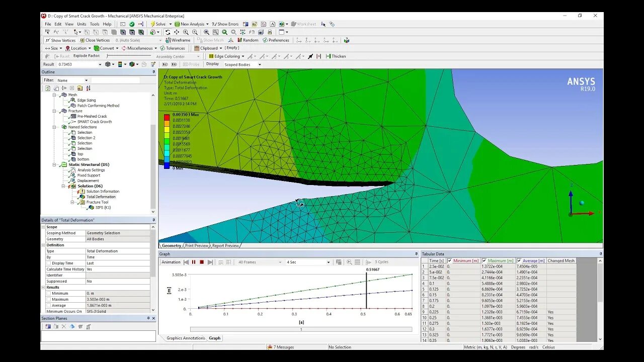This screenshot has height=362, width=644.
Task: Go to next animation frame
Action: [210, 262]
